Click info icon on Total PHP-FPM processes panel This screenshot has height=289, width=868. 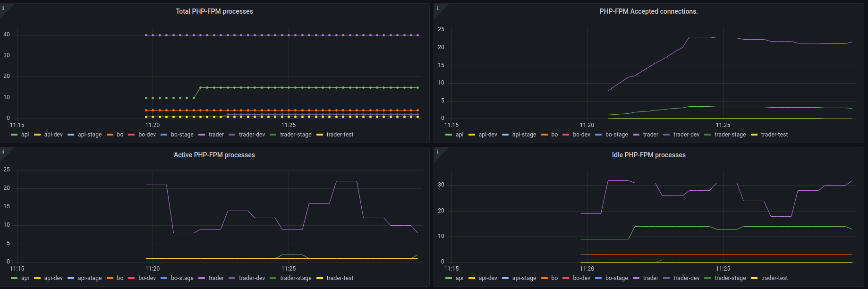coord(3,8)
